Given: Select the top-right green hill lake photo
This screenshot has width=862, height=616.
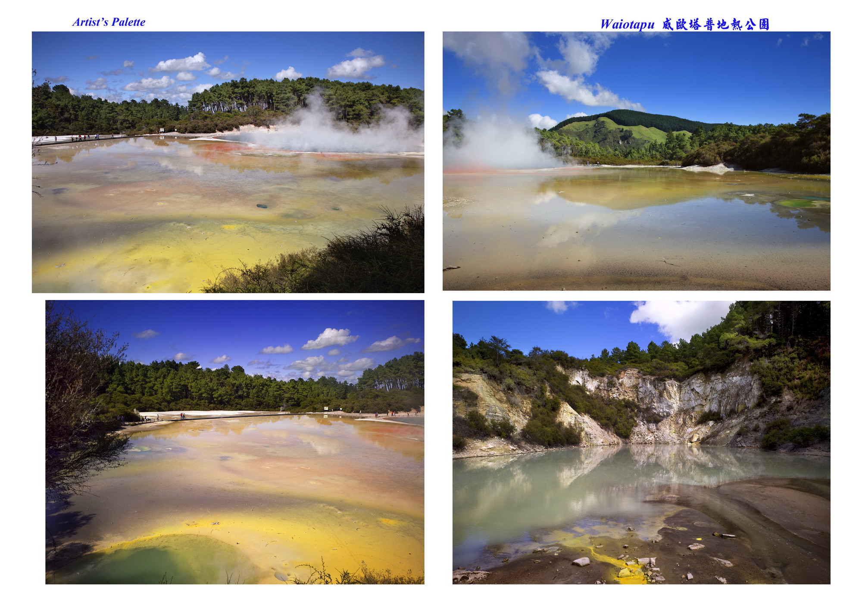Looking at the screenshot, I should (636, 161).
